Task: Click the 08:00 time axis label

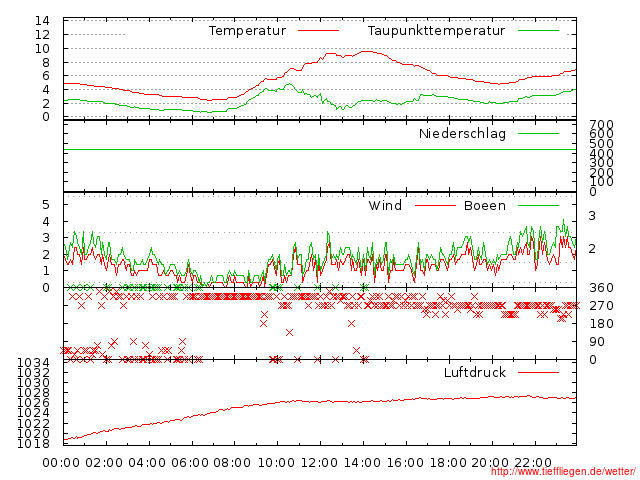Action: click(x=232, y=463)
